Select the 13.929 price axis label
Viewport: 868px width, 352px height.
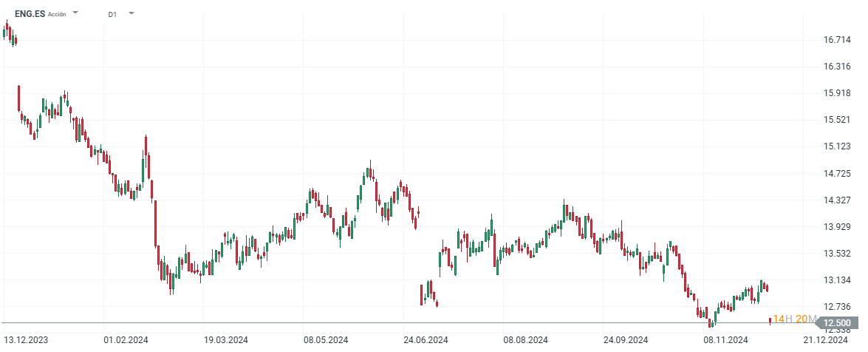click(x=838, y=226)
